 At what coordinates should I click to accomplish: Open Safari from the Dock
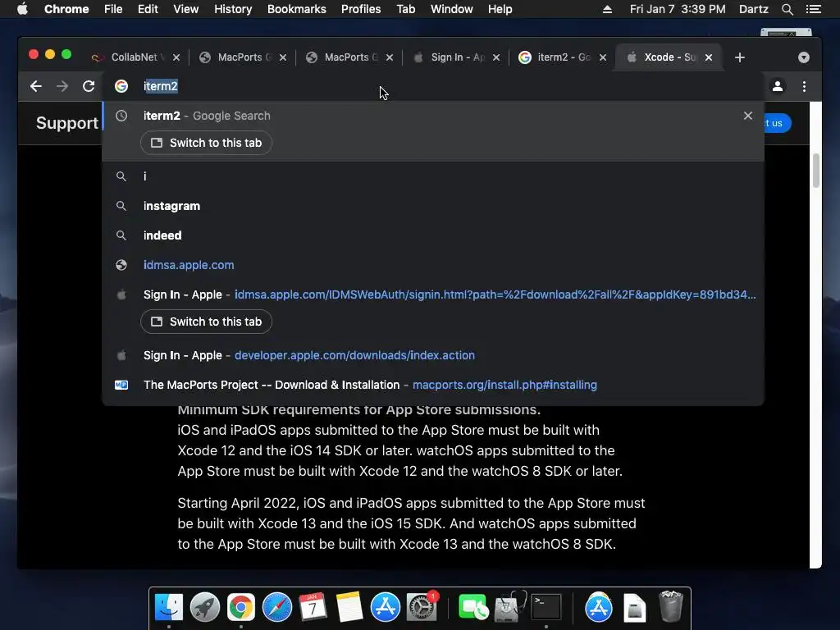(x=277, y=608)
